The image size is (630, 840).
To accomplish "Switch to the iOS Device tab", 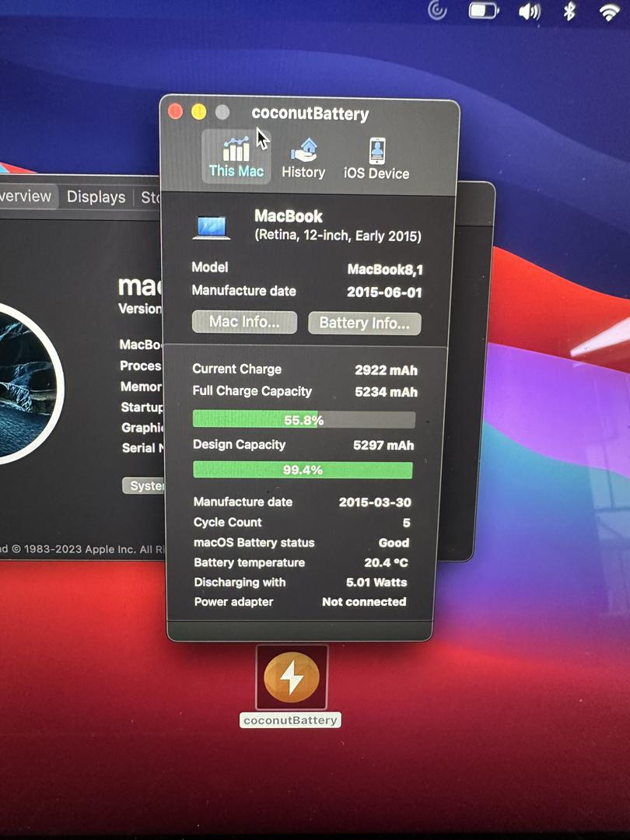I will [x=376, y=159].
